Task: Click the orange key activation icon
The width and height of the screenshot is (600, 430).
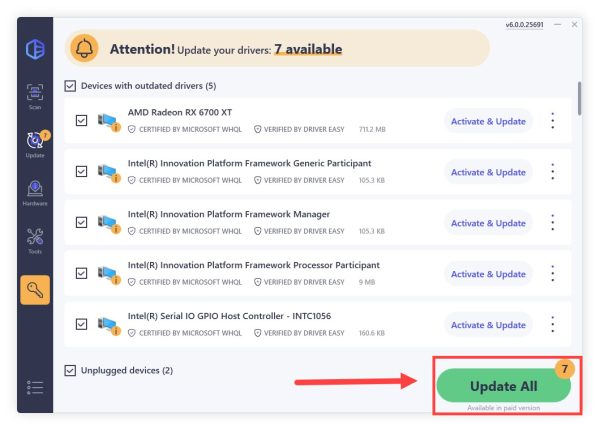Action: coord(35,290)
